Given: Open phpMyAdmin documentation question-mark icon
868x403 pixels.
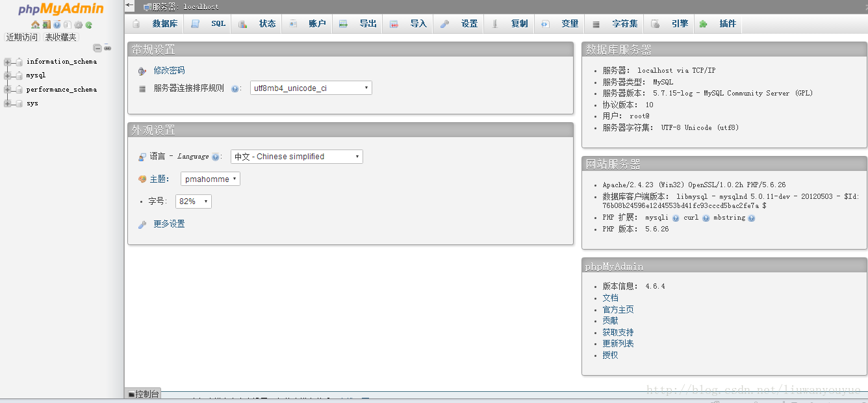Looking at the screenshot, I should click(x=57, y=25).
